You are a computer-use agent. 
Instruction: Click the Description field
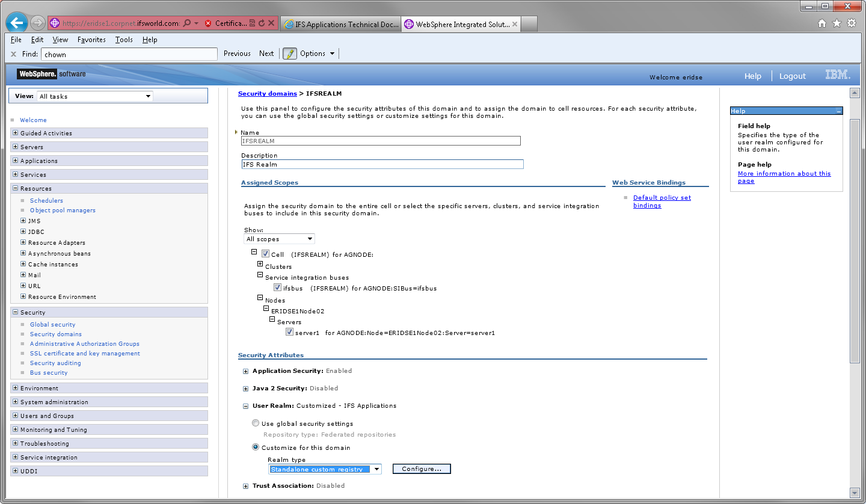[382, 164]
